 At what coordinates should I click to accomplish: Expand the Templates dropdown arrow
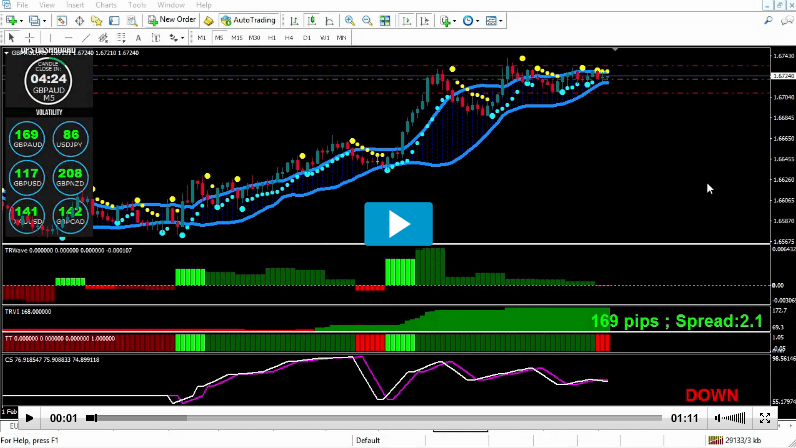(x=501, y=21)
